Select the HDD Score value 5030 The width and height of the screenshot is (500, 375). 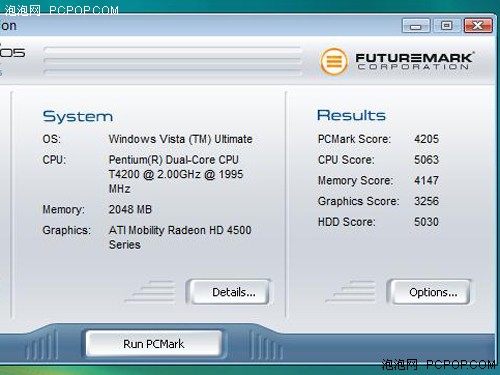(426, 222)
